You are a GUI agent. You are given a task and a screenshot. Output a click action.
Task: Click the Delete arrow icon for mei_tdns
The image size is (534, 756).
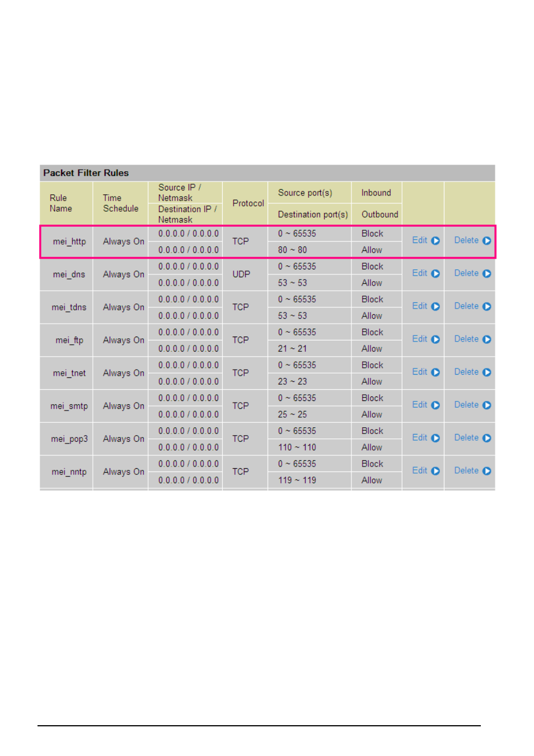(x=487, y=307)
